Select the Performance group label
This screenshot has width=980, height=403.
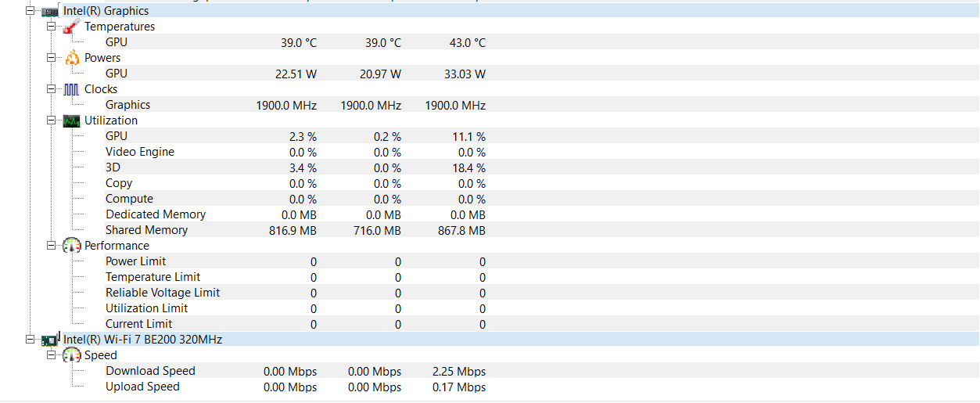(117, 246)
